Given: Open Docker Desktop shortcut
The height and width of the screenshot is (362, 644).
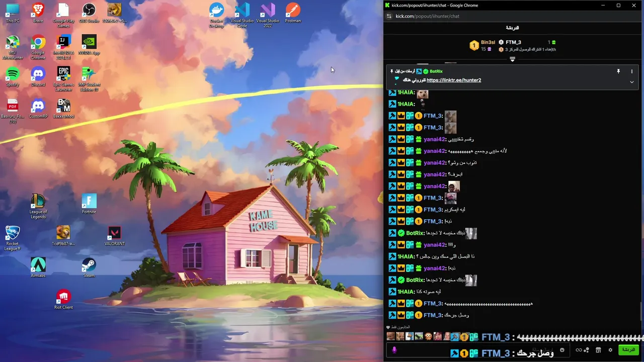Looking at the screenshot, I should 216,16.
